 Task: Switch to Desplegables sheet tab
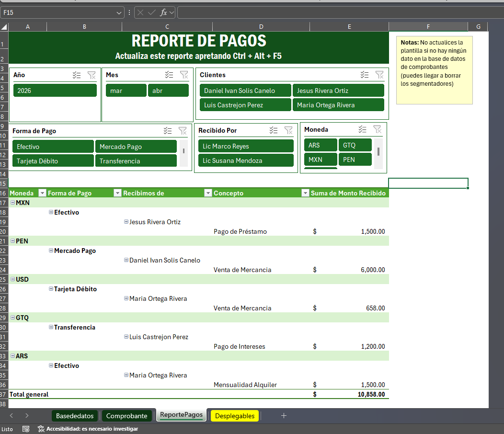(235, 416)
